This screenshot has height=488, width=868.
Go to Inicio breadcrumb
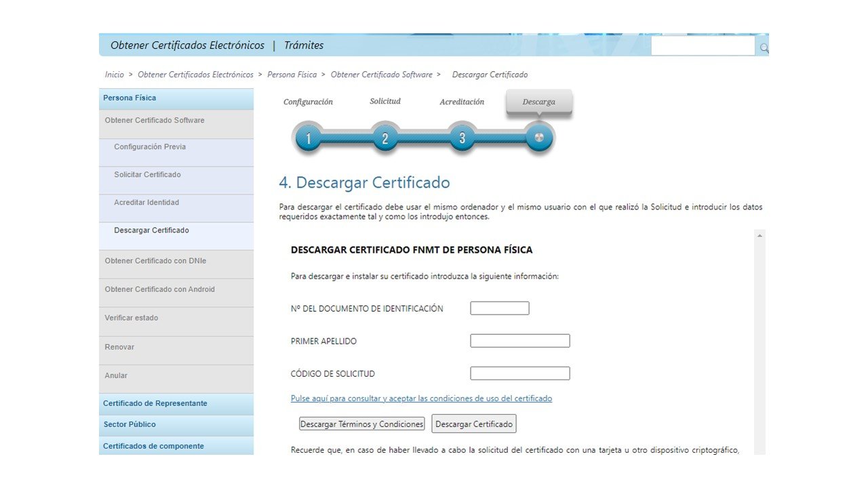(x=115, y=75)
